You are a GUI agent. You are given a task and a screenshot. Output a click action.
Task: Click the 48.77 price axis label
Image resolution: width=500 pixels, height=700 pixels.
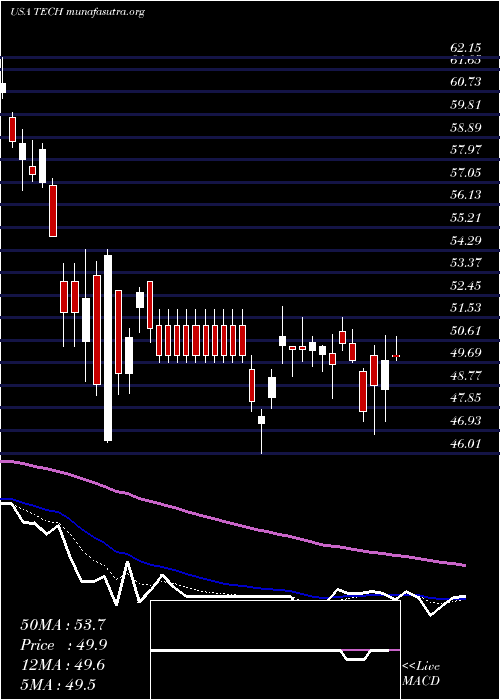coord(465,376)
